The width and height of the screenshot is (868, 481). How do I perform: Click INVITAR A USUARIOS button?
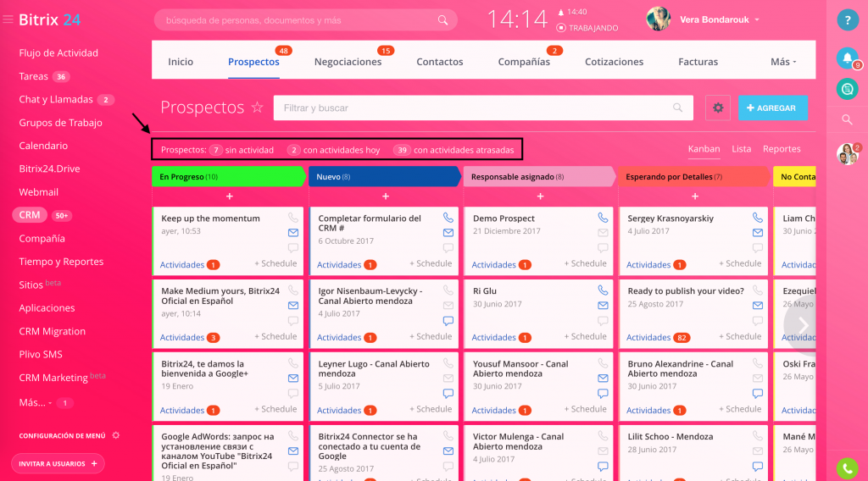coord(58,463)
